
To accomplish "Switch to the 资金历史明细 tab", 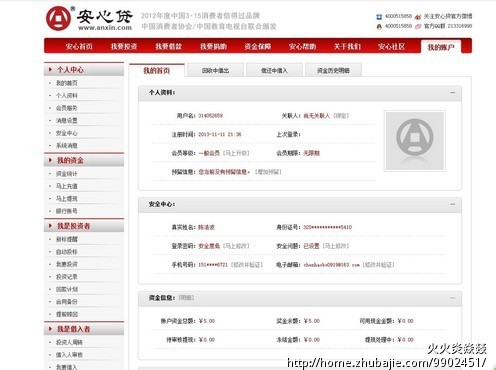I will pyautogui.click(x=333, y=70).
